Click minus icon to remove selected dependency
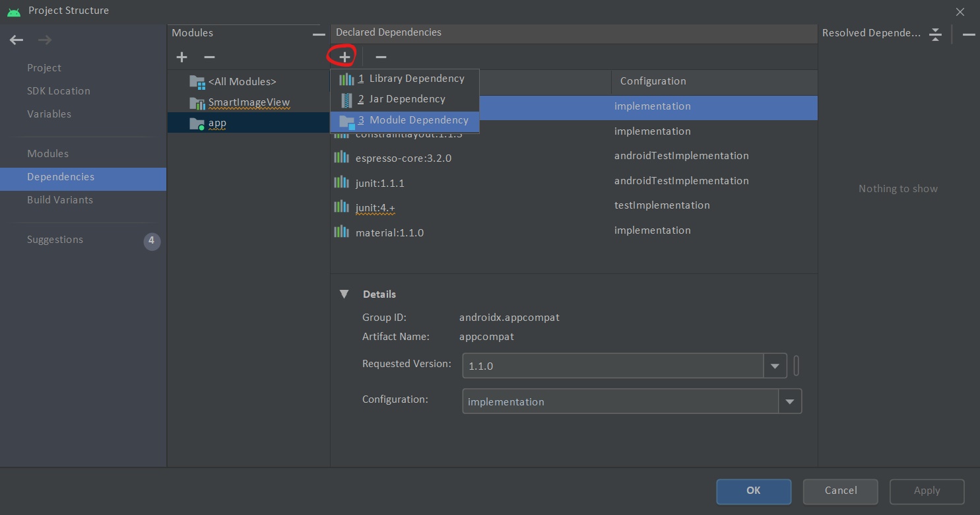The image size is (980, 515). pyautogui.click(x=381, y=57)
